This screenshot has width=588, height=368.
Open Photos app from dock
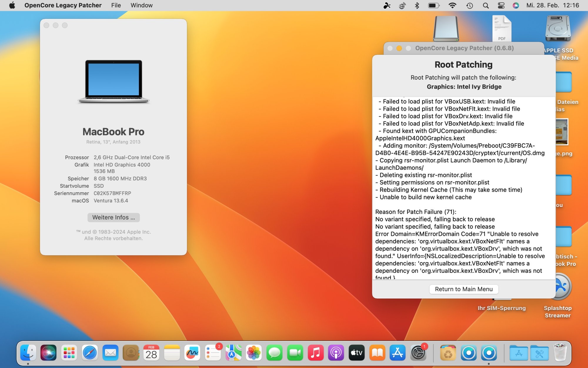tap(254, 352)
